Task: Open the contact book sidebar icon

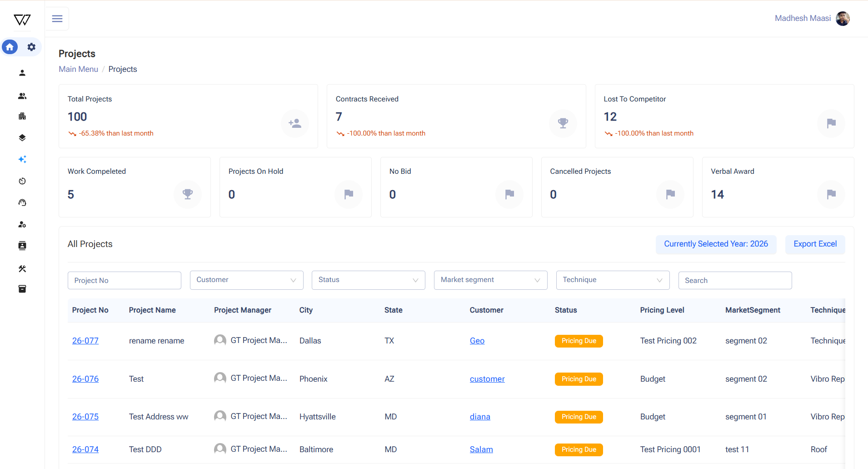Action: [22, 246]
